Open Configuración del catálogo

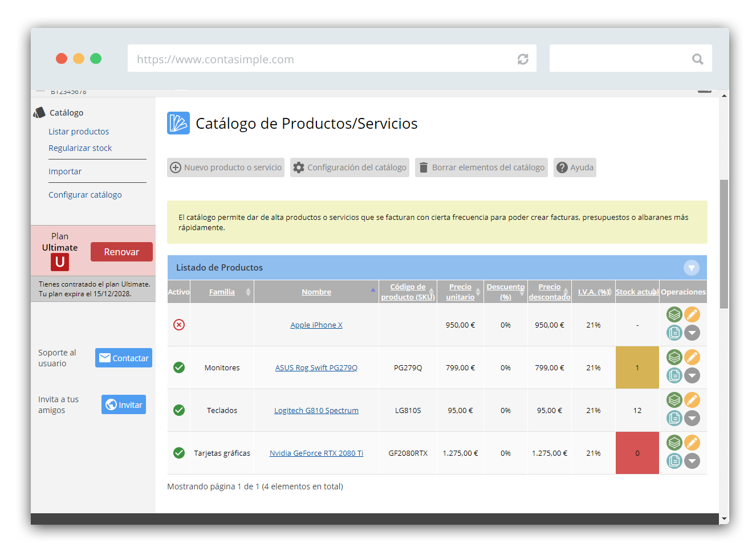pos(349,167)
